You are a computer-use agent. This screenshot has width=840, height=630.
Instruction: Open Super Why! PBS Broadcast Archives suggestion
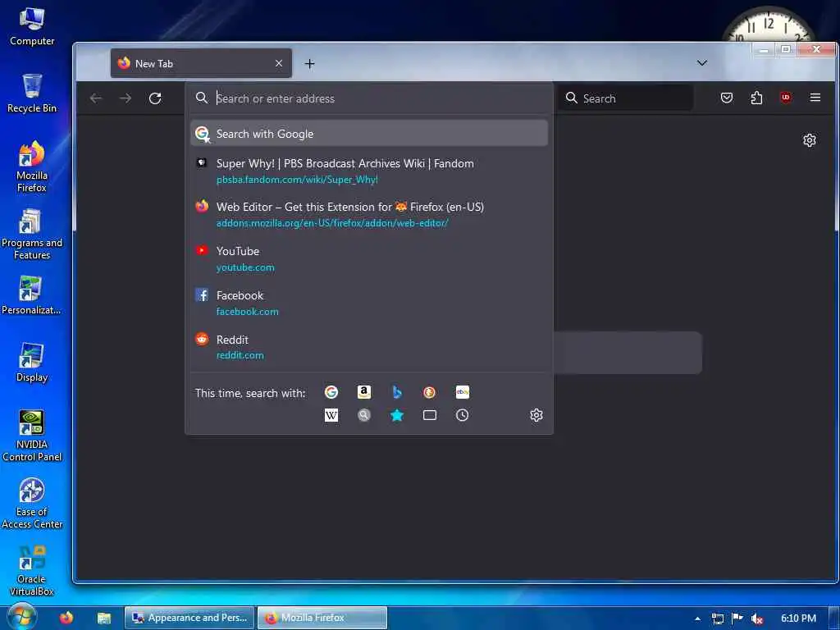click(x=369, y=171)
